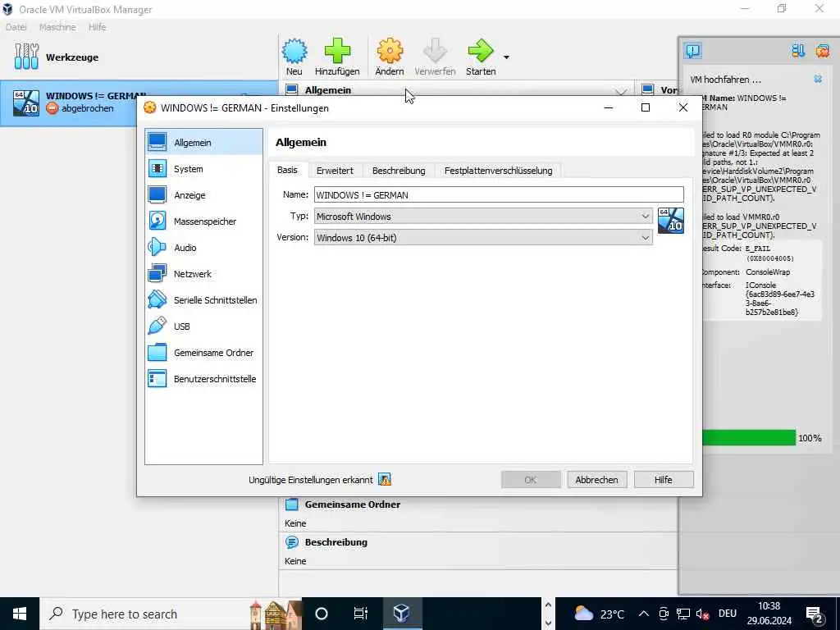Click the Windows 10 OS type icon
This screenshot has height=630, width=840.
click(671, 220)
